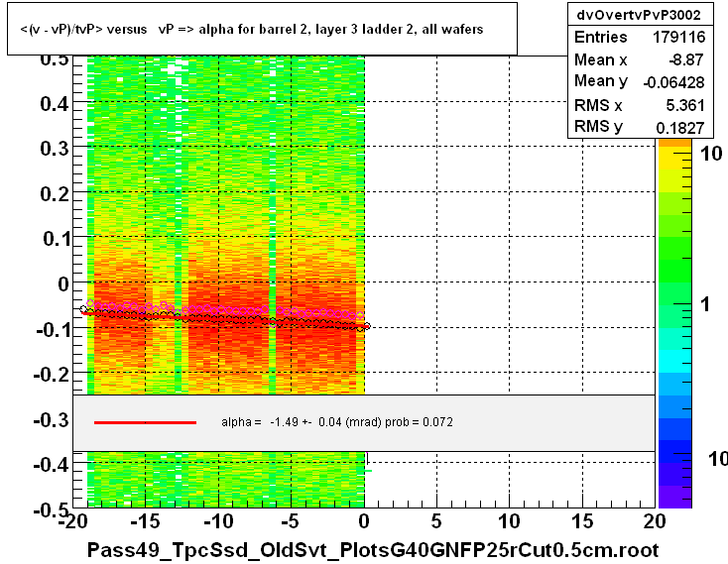728x564 pixels.
Task: Click the x-axis label -10
Action: (x=218, y=522)
